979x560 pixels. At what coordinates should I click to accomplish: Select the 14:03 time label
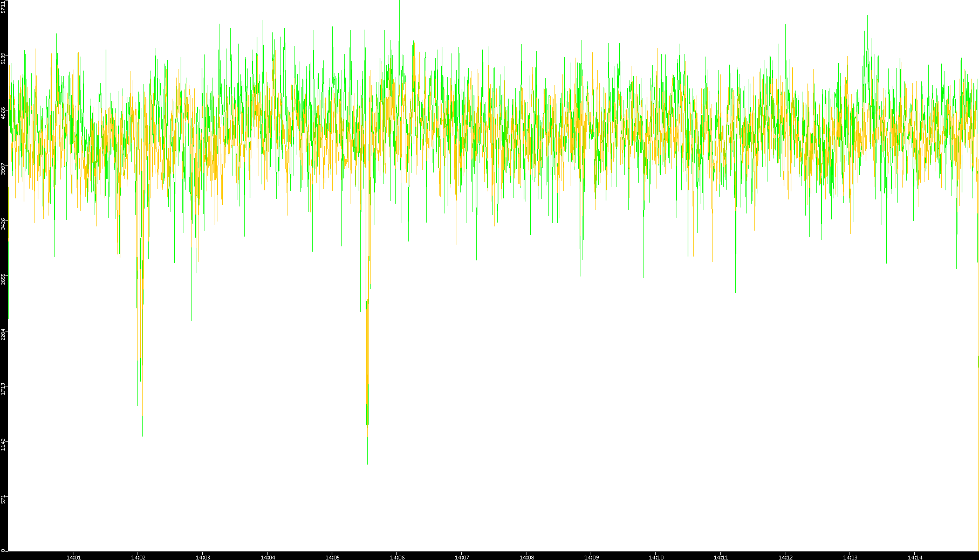pyautogui.click(x=203, y=557)
